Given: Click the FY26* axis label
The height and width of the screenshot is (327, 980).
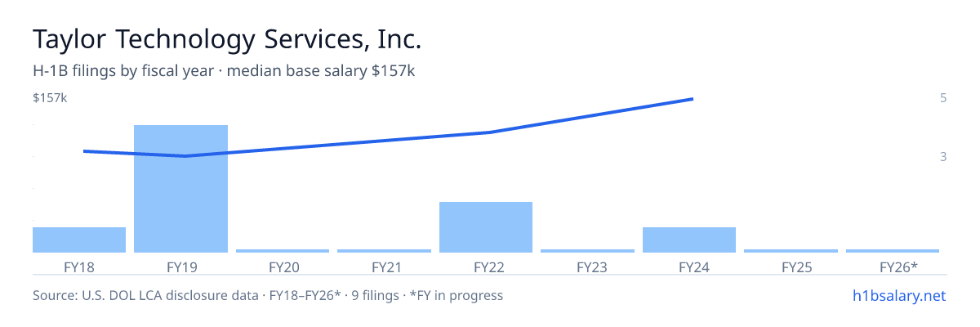Looking at the screenshot, I should click(x=898, y=267).
